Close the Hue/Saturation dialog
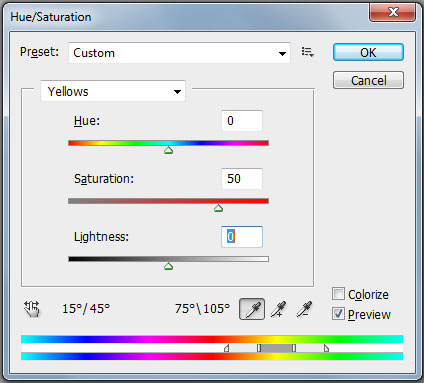 click(x=392, y=12)
